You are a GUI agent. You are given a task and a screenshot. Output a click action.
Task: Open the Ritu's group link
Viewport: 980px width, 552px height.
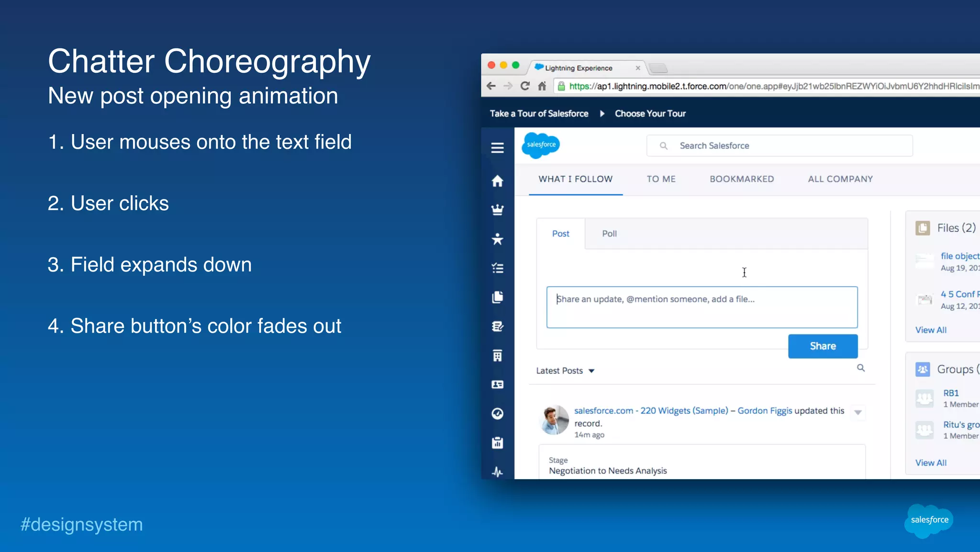tap(961, 425)
